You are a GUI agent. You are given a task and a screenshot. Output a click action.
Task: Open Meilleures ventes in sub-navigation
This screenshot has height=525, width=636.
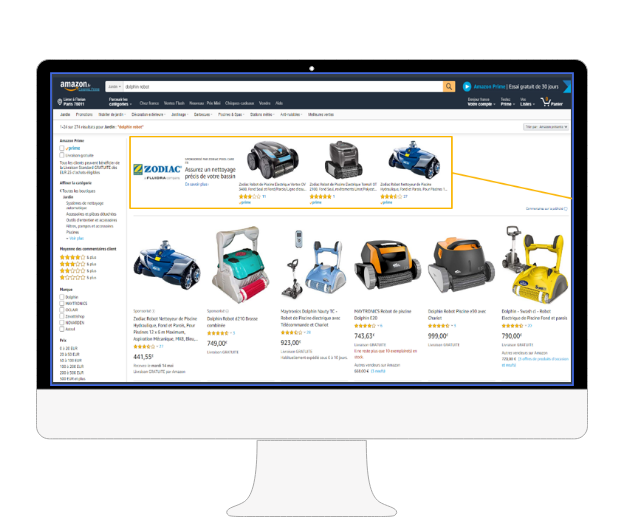[x=320, y=115]
